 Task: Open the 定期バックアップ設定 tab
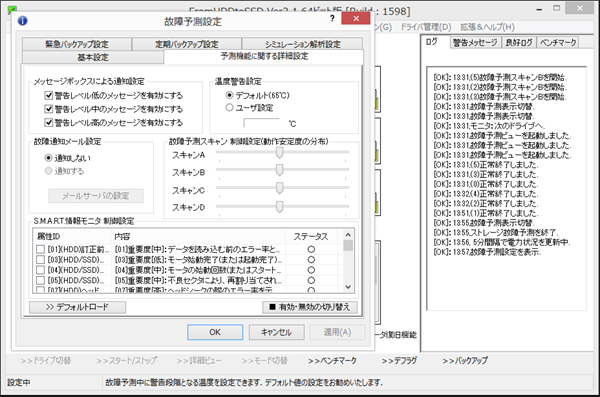click(x=187, y=44)
